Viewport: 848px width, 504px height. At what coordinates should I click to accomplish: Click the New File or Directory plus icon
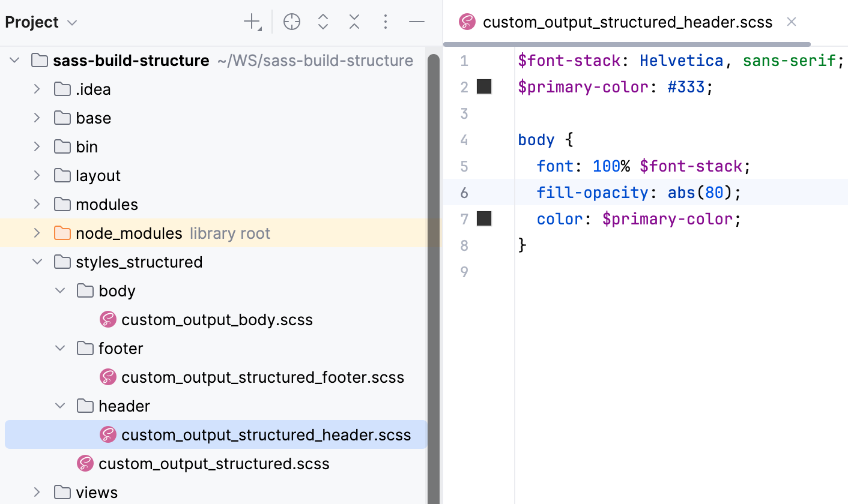pos(252,23)
